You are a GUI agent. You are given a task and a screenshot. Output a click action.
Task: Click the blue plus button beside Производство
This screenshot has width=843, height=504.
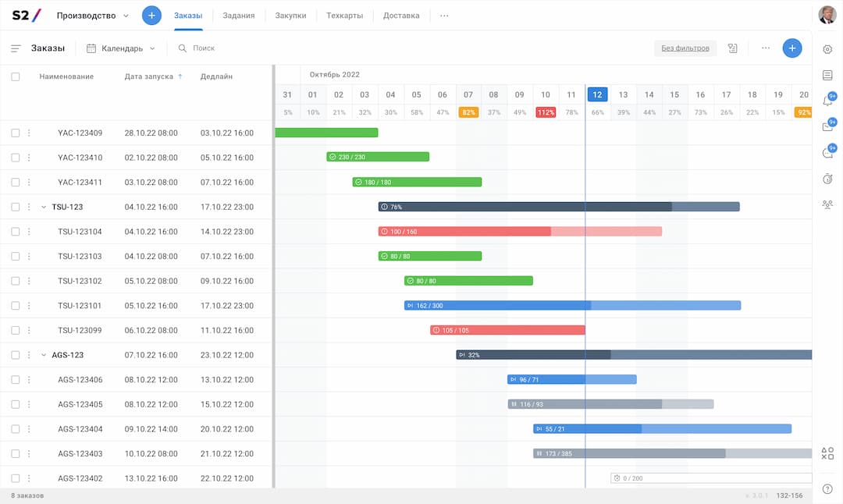tap(151, 16)
